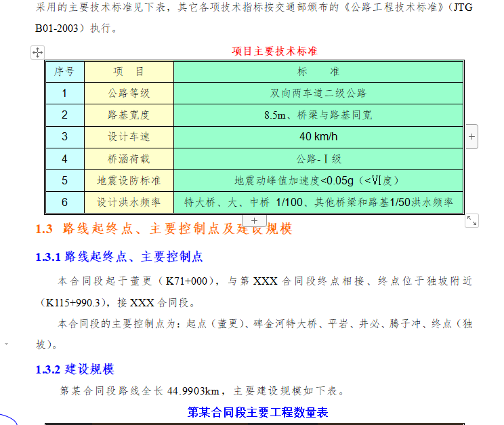This screenshot has height=425, width=504.
Task: Click heading 1.3.2 建设规模
Action: point(75,369)
